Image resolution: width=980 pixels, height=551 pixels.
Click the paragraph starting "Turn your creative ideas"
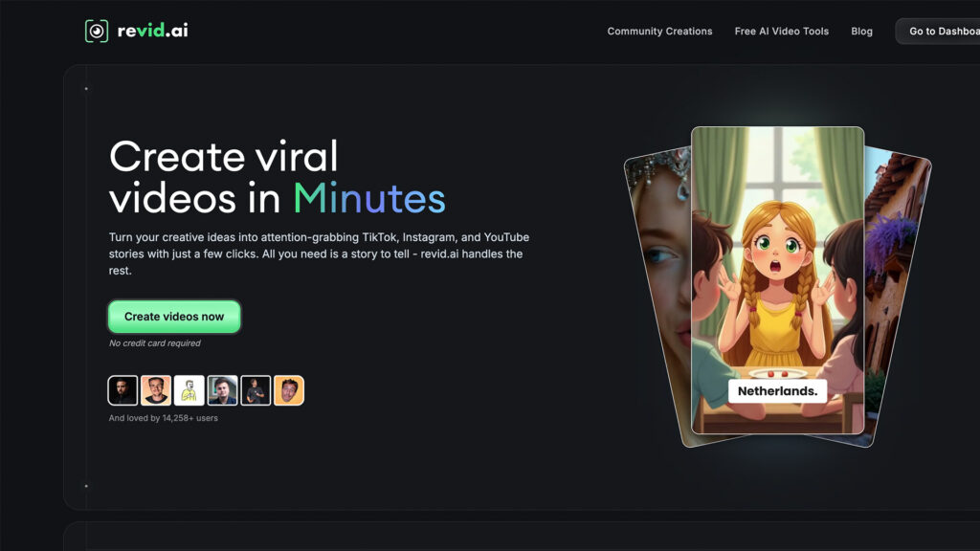click(319, 253)
